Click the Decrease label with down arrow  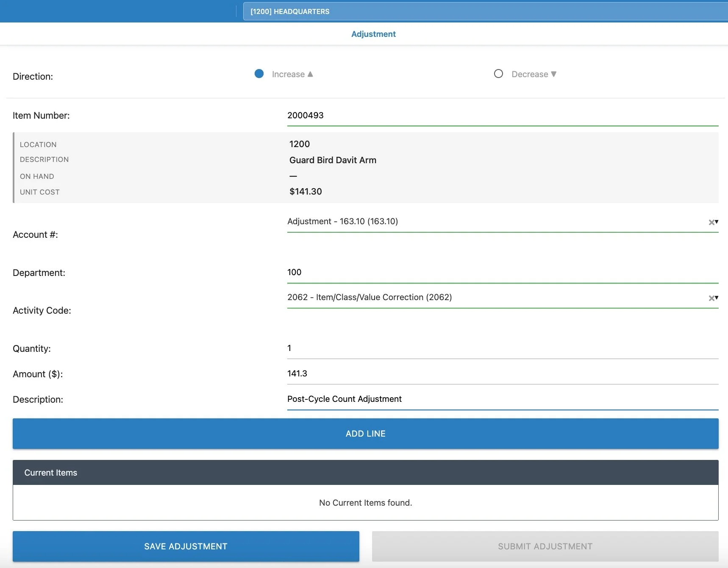pos(534,74)
